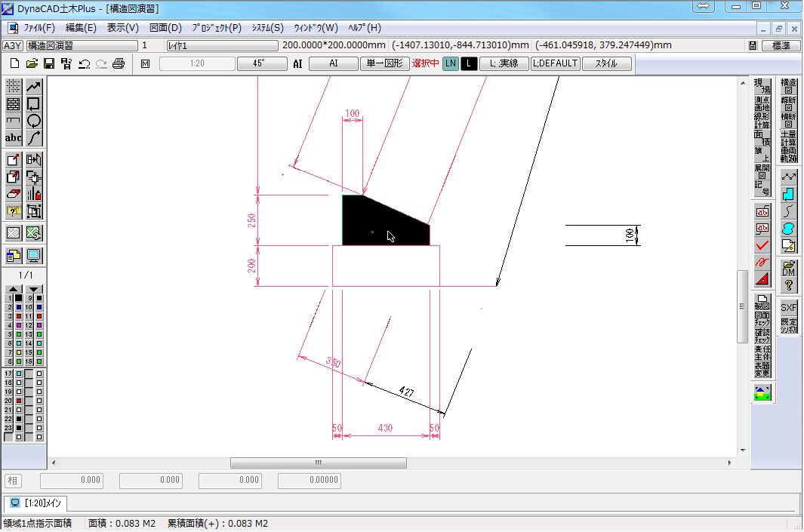Open the プロジェクト(P) menu

click(217, 28)
